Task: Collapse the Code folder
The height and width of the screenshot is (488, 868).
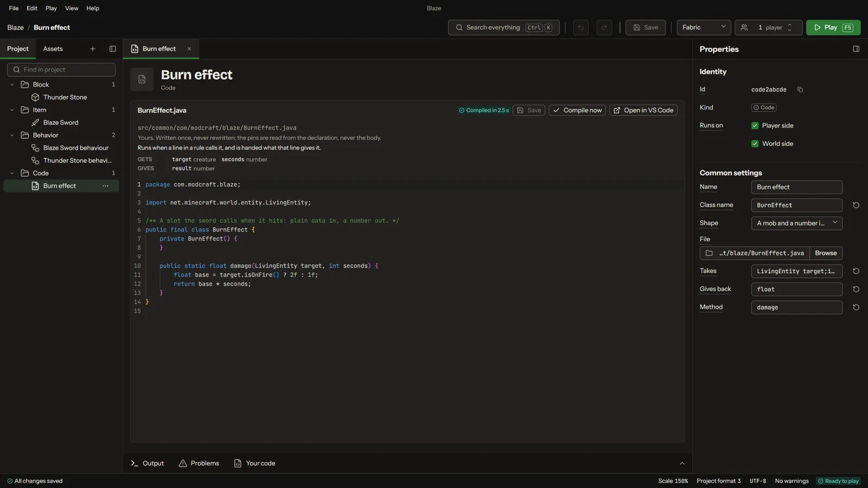Action: (12, 173)
